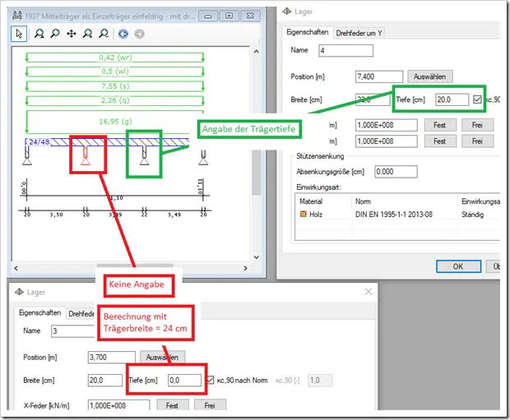Open Eigenschaften tab in lower Lager dialog
Screen dimensions: 510x420
coord(39,312)
